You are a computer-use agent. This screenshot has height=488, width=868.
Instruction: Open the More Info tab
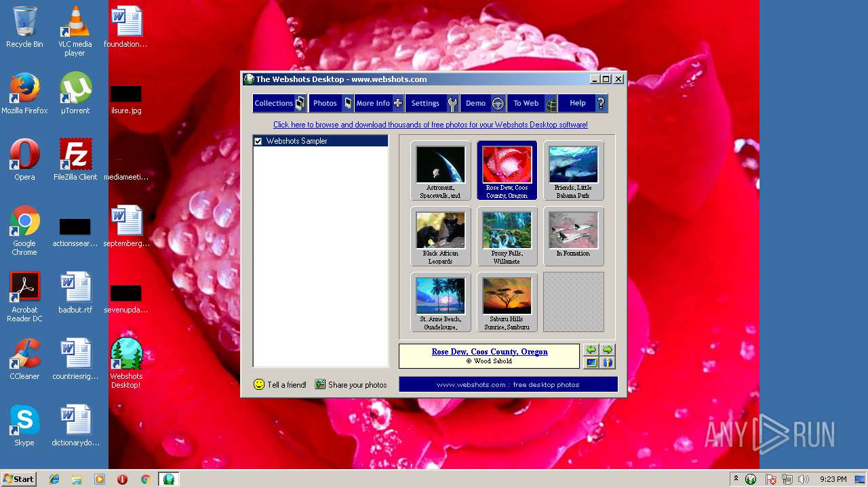379,103
